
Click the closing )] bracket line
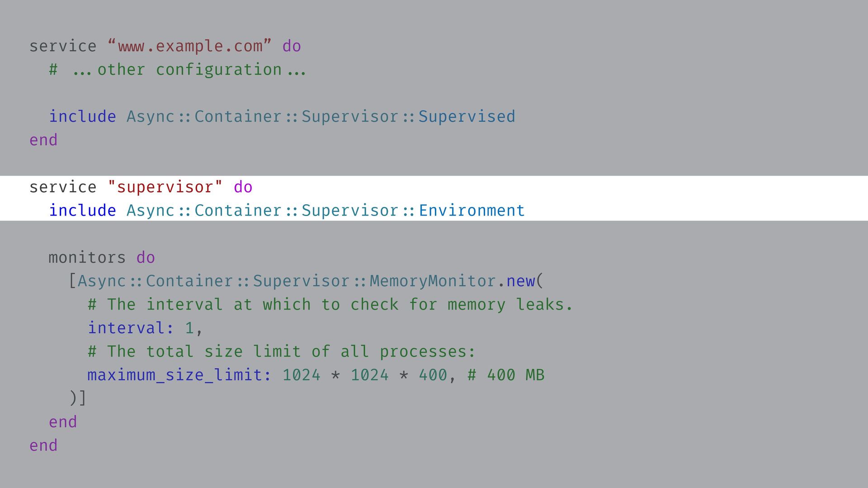(x=77, y=399)
